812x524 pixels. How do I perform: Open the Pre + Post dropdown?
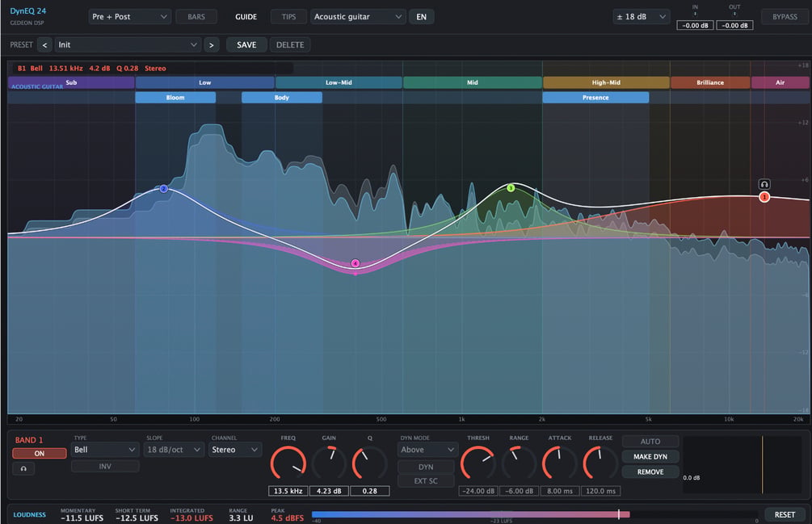pos(129,17)
